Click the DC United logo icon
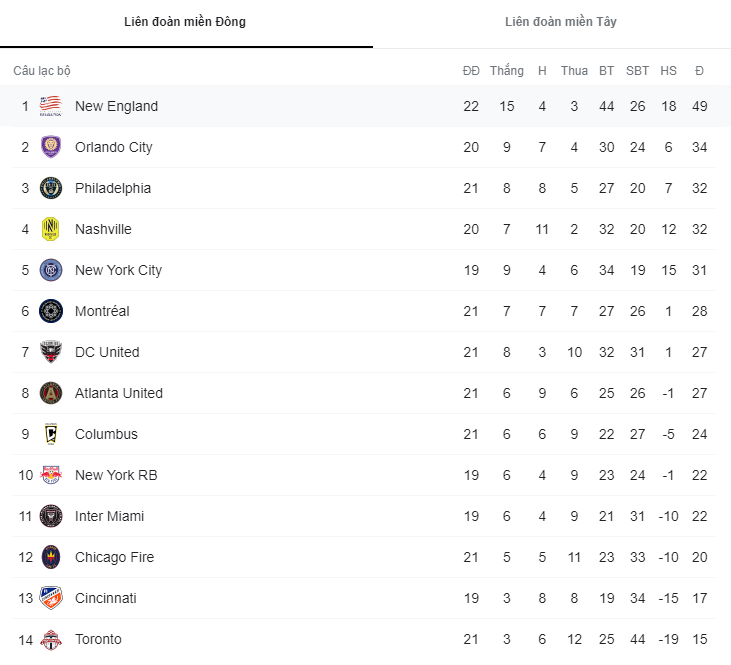The image size is (731, 665). point(51,352)
